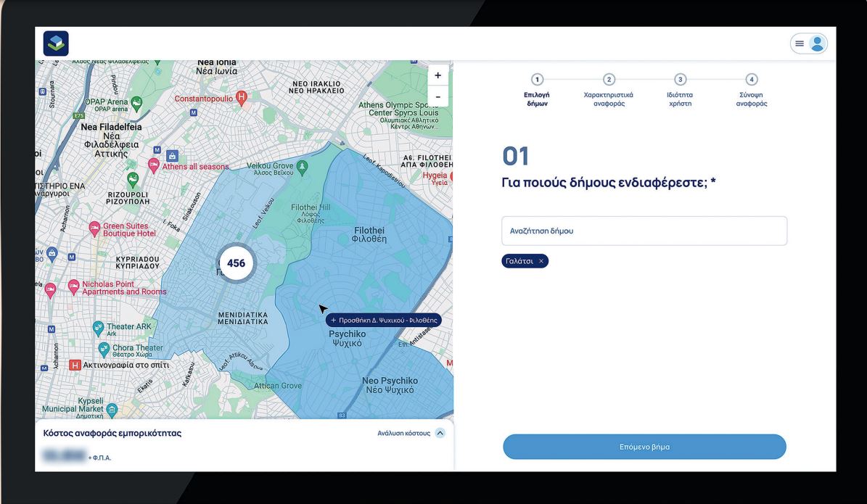Viewport: 867px width, 504px height.
Task: Click the Theater ARK map marker
Action: pos(98,327)
